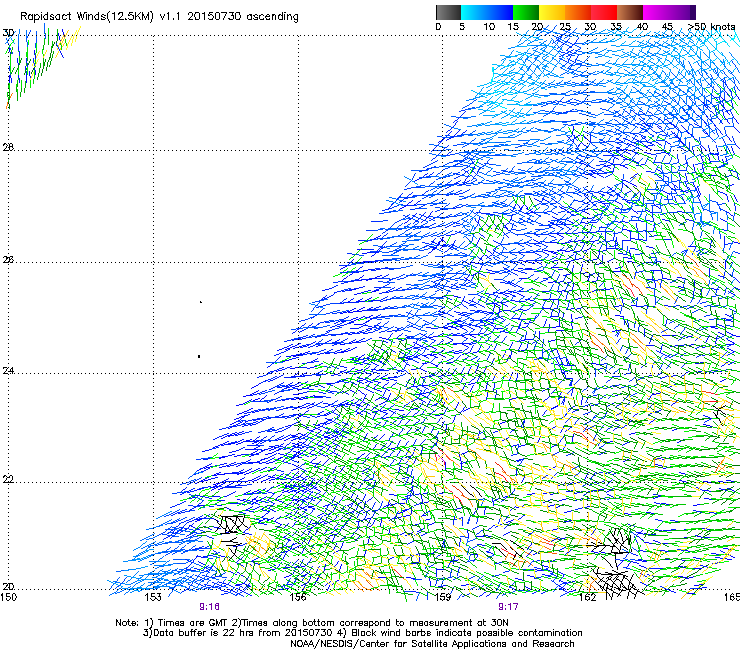
Task: Pick the red 30-35 knots color segment
Action: (x=604, y=12)
